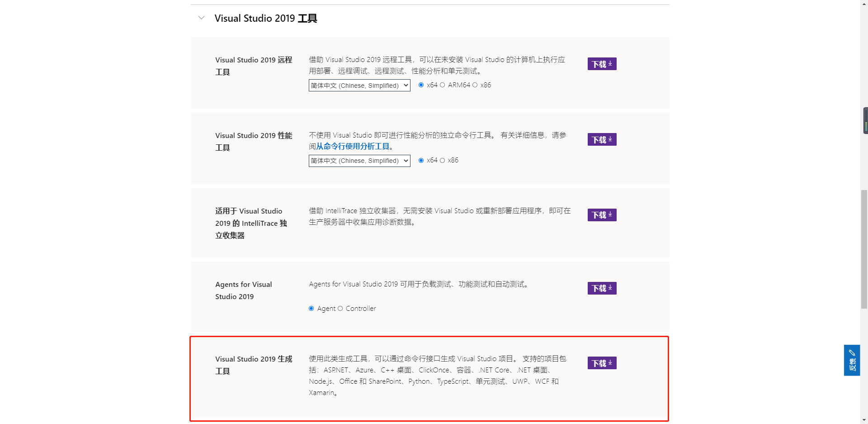The height and width of the screenshot is (424, 868).
Task: Click the scrollbar down arrow
Action: [864, 420]
